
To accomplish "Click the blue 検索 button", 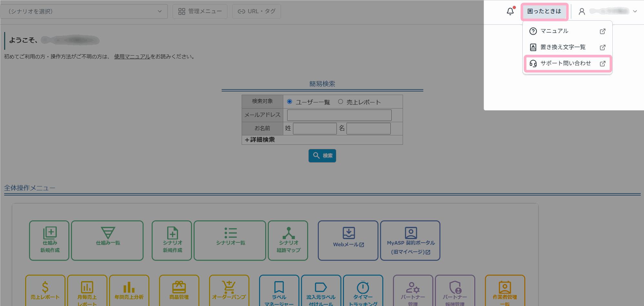I will [322, 156].
